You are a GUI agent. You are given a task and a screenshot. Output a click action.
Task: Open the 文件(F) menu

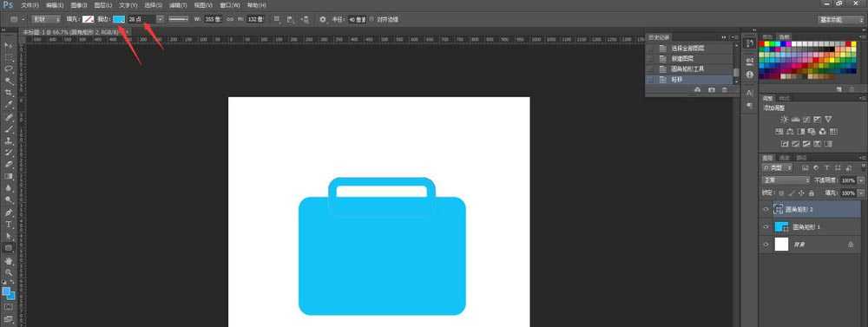tap(30, 5)
